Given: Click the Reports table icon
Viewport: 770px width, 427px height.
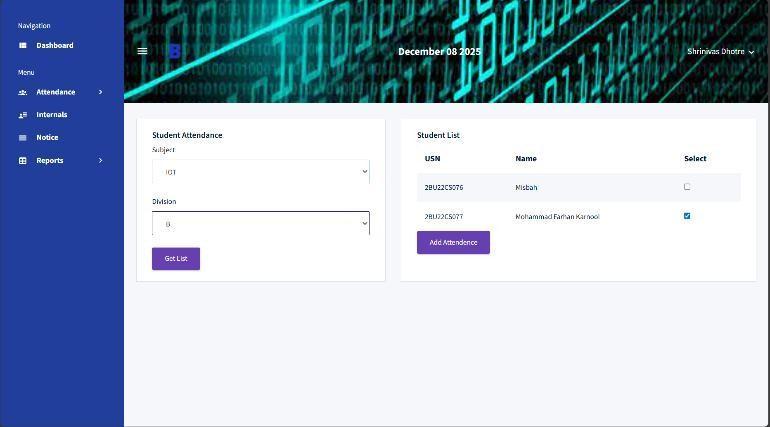Looking at the screenshot, I should (23, 161).
